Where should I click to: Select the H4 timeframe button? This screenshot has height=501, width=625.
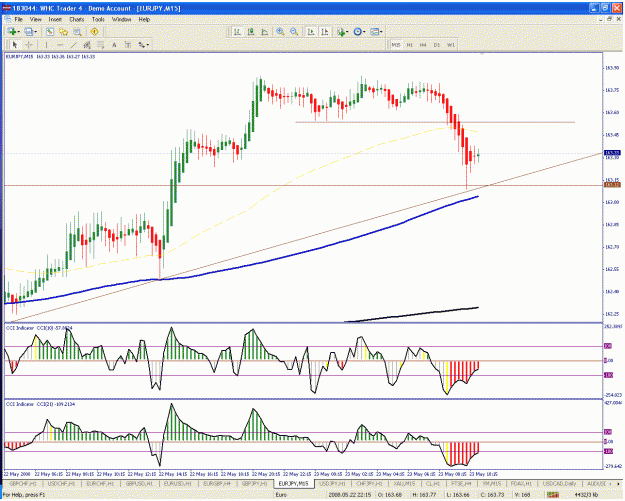coord(423,45)
